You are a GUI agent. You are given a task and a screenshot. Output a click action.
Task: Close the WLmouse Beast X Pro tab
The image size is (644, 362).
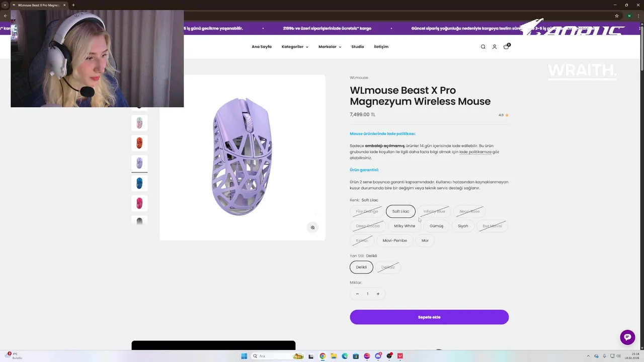pos(64,5)
